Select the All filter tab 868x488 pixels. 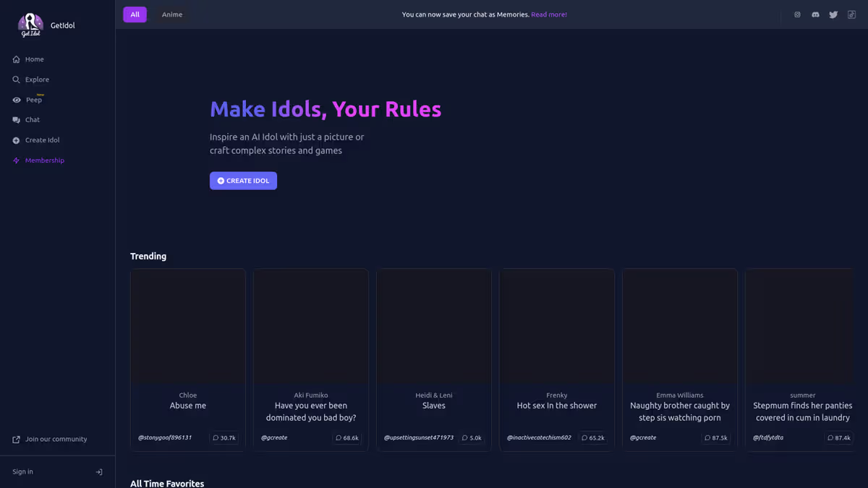[135, 14]
